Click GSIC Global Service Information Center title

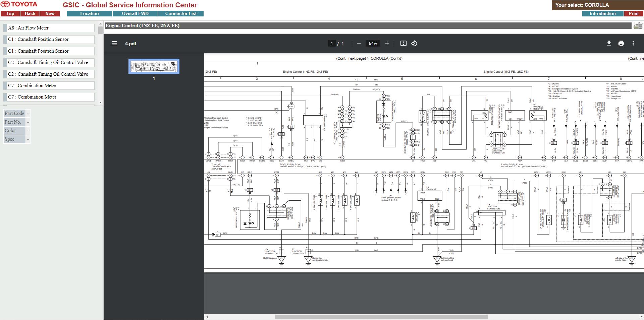click(x=130, y=5)
